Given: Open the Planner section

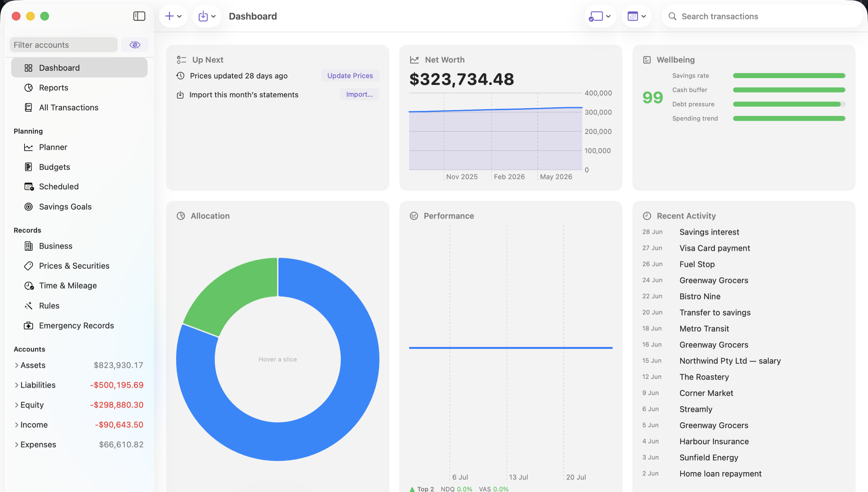Looking at the screenshot, I should (x=79, y=147).
